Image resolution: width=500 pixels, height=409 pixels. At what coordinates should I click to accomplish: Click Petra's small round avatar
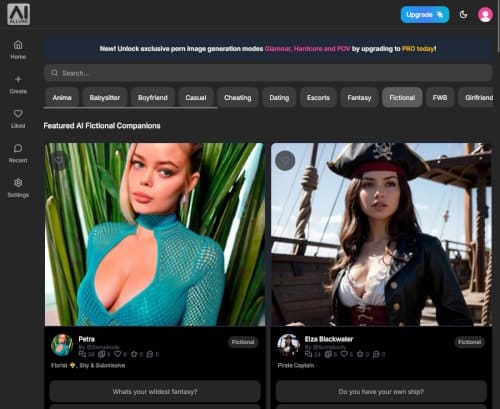62,345
